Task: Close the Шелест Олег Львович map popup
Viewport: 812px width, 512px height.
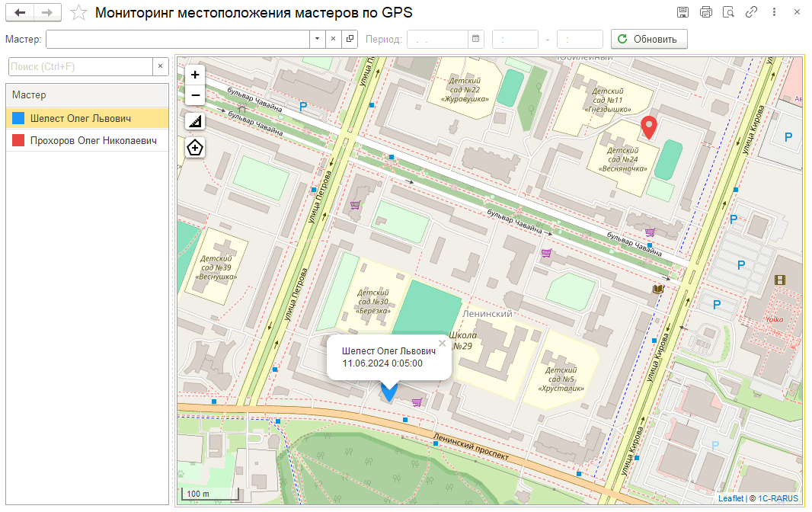Action: [x=442, y=343]
